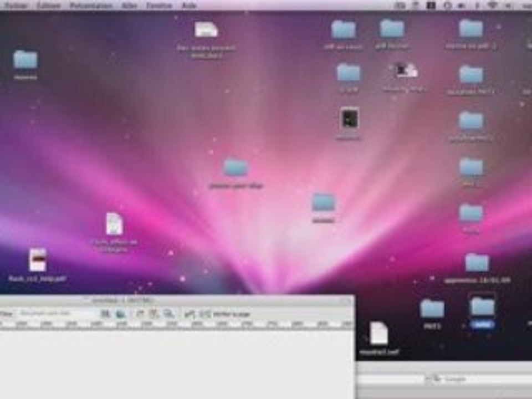Click the Bluetooth icon in the menu bar

477,5
